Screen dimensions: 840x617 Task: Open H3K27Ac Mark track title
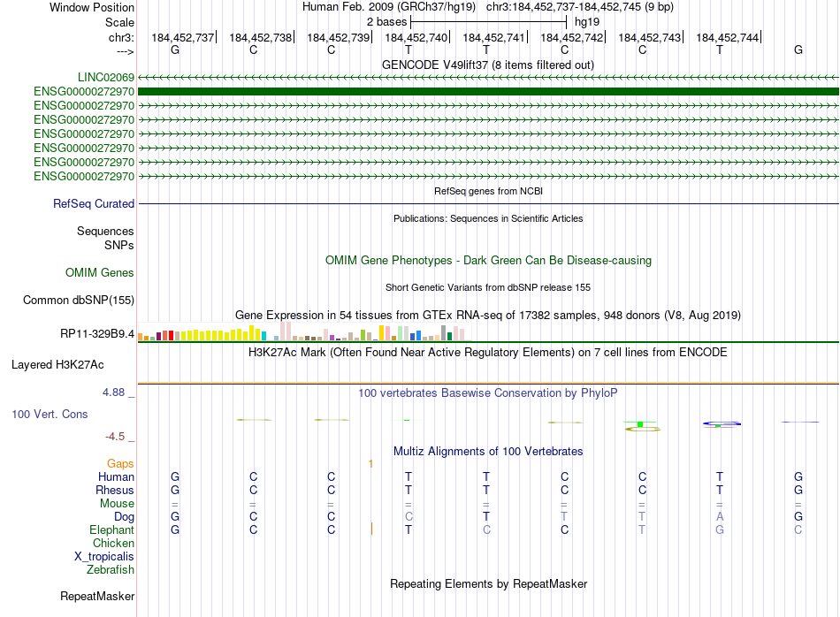[488, 353]
